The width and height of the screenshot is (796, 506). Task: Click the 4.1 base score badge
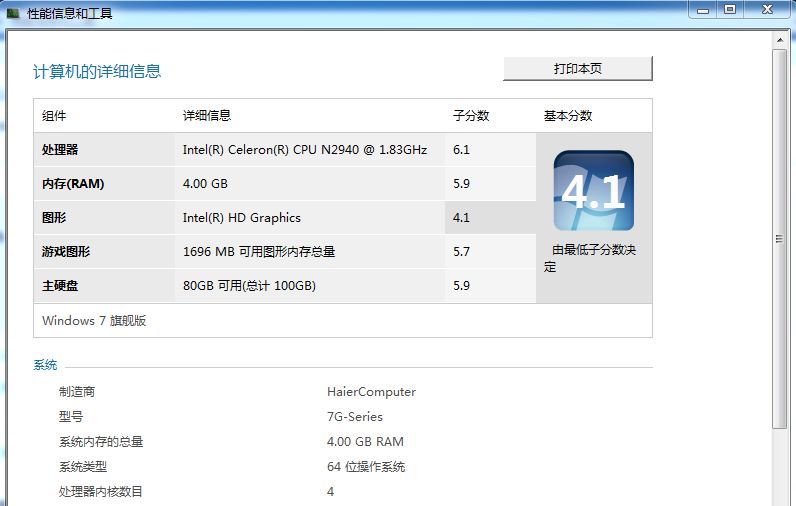click(593, 191)
